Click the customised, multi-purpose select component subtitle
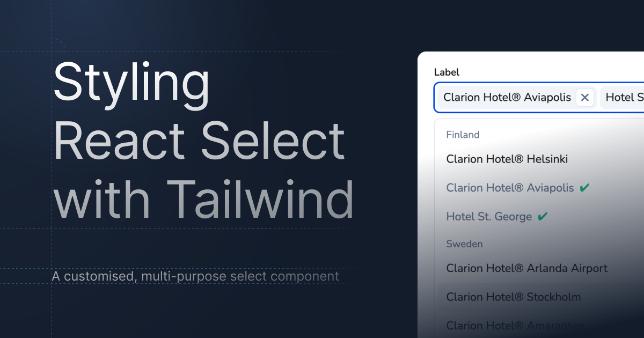The width and height of the screenshot is (644, 338). [x=195, y=276]
